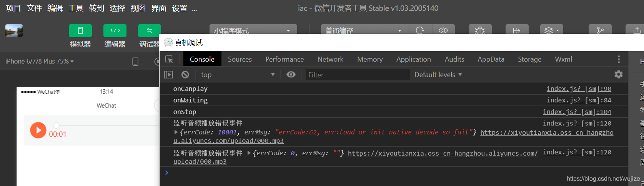Screen dimensions: 644x186
Task: Click the upload icon in toolbar
Action: pyautogui.click(x=637, y=30)
